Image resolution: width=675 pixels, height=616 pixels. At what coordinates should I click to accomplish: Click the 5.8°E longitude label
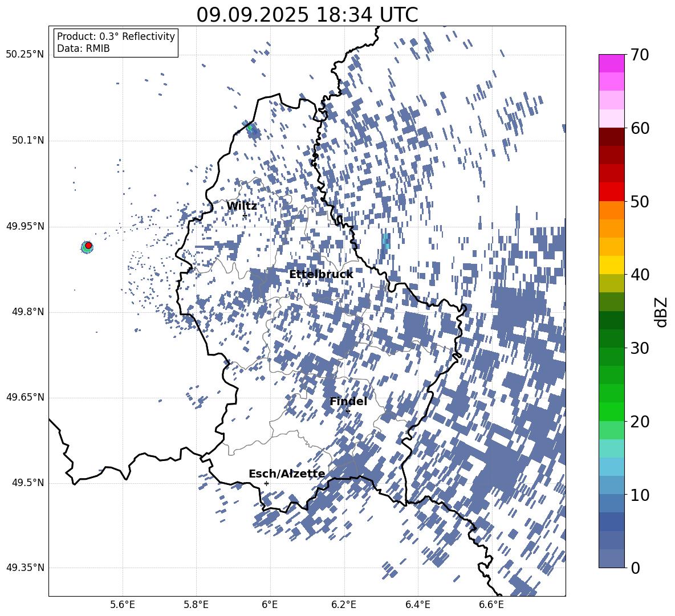(196, 605)
